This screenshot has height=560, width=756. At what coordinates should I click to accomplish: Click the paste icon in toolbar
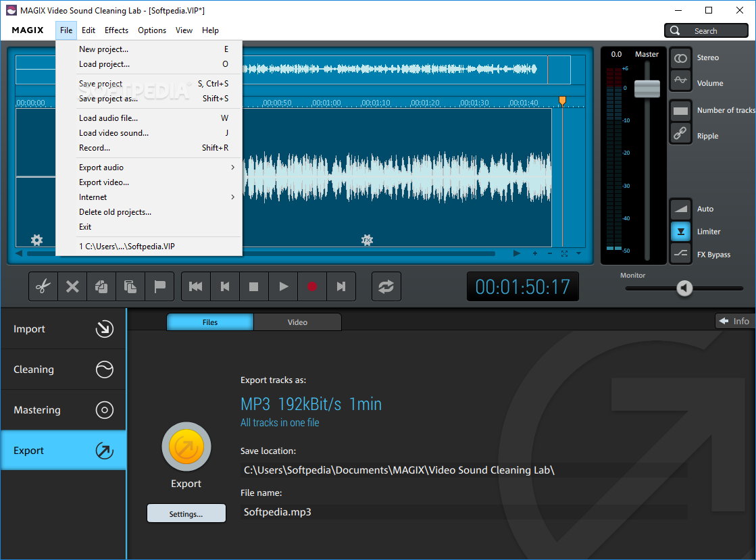pos(130,286)
